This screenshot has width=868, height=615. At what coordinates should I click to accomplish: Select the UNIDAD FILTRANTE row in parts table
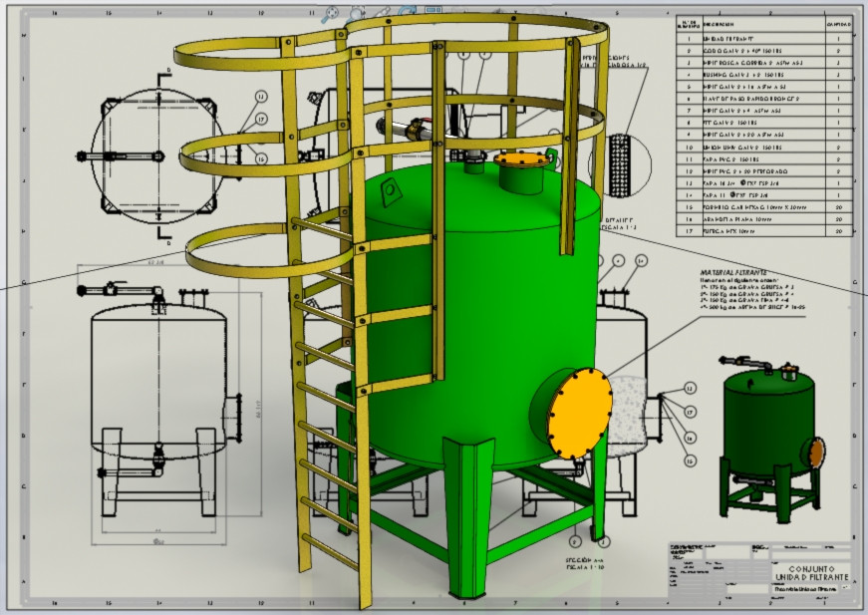pyautogui.click(x=764, y=39)
